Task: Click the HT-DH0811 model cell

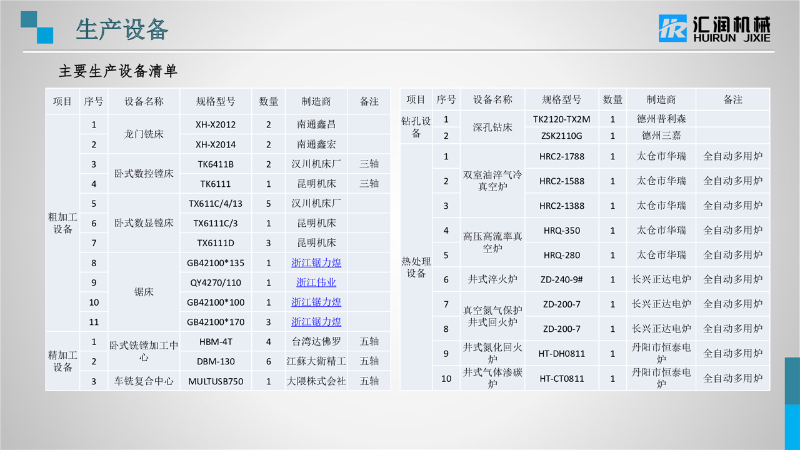Action: pyautogui.click(x=561, y=354)
